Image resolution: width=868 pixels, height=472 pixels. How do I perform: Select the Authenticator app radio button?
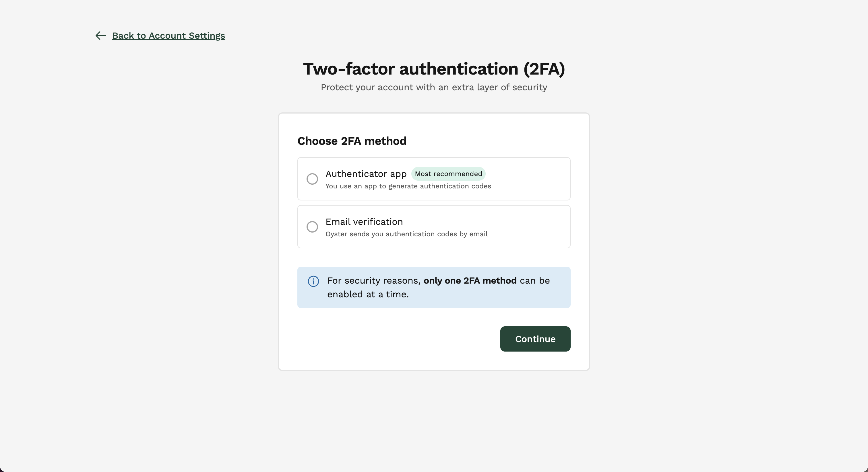312,179
